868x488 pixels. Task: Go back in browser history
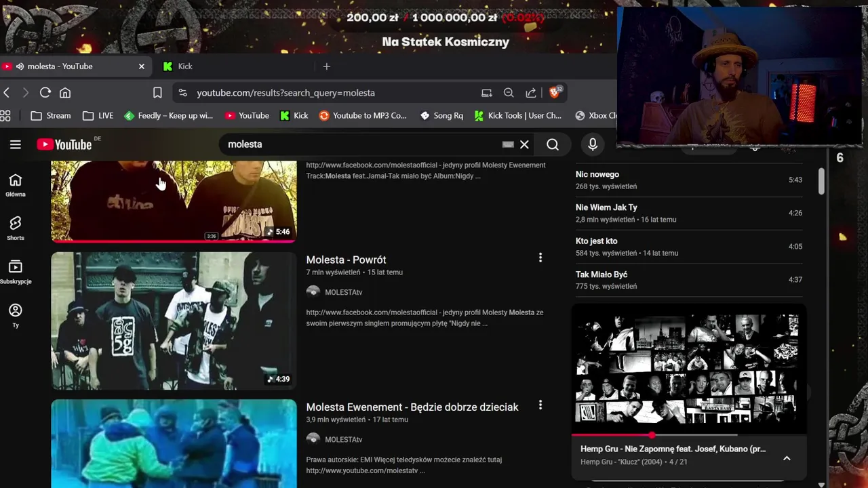coord(7,93)
